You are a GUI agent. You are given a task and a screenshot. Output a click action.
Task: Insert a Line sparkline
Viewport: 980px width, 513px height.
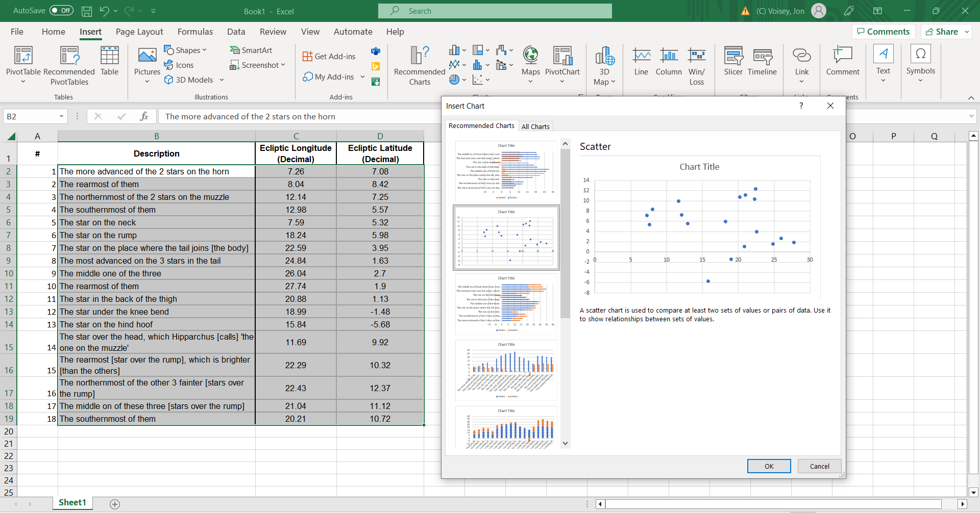[x=641, y=61]
